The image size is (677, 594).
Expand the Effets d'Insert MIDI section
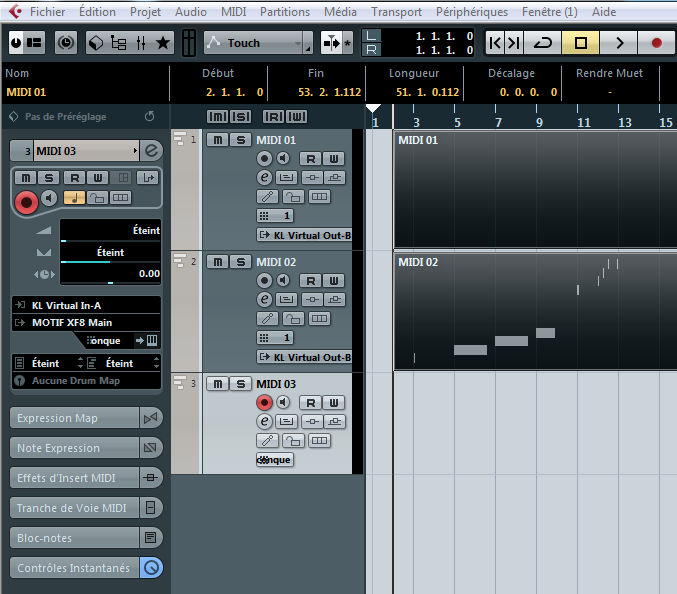75,478
